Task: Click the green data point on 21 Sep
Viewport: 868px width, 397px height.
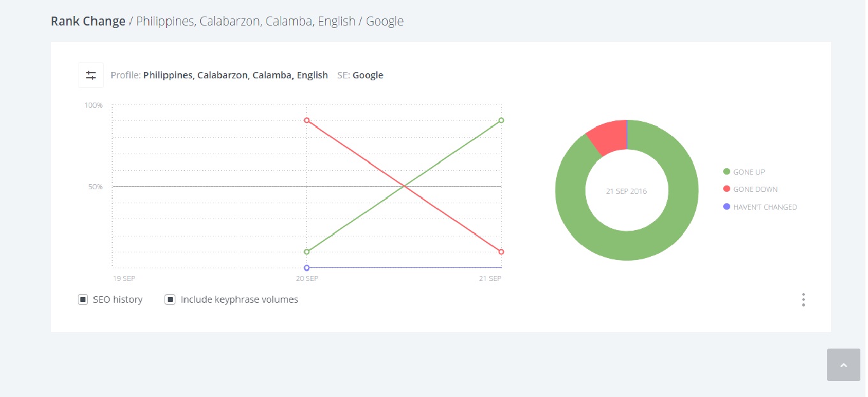Action: click(501, 120)
